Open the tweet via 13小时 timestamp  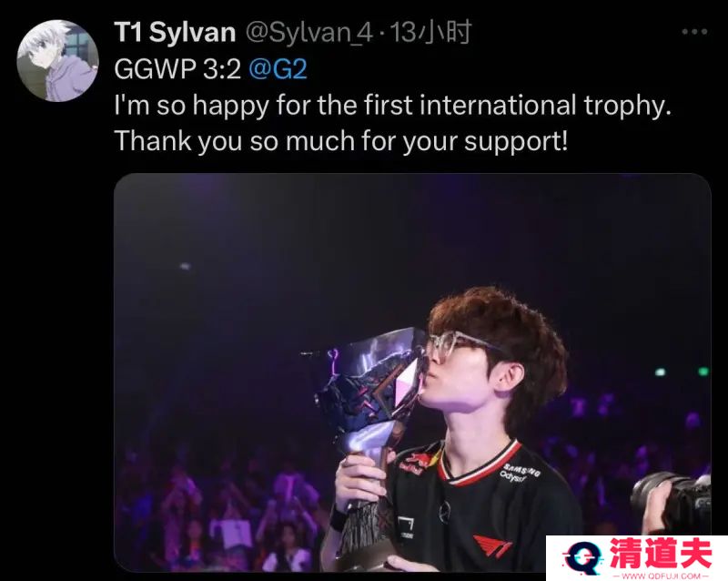click(430, 32)
